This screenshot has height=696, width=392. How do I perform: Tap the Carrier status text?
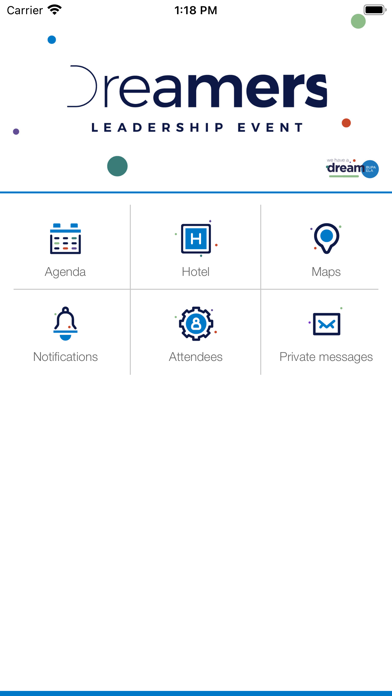24,10
